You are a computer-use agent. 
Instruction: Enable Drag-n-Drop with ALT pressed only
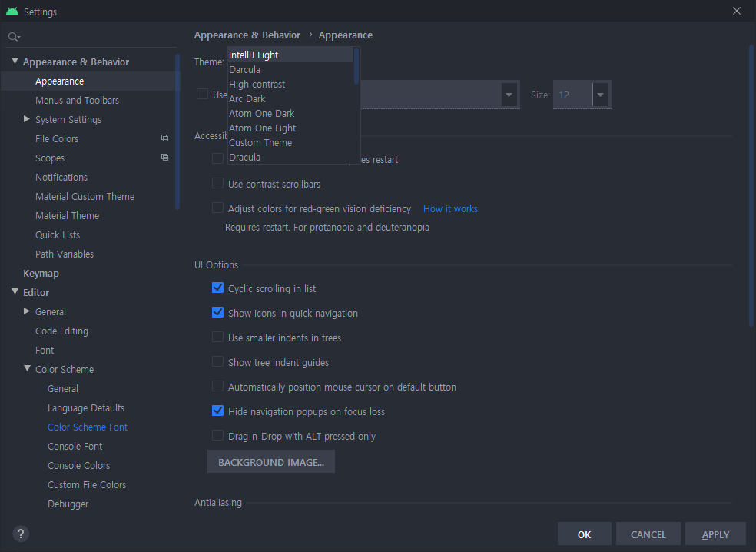218,436
